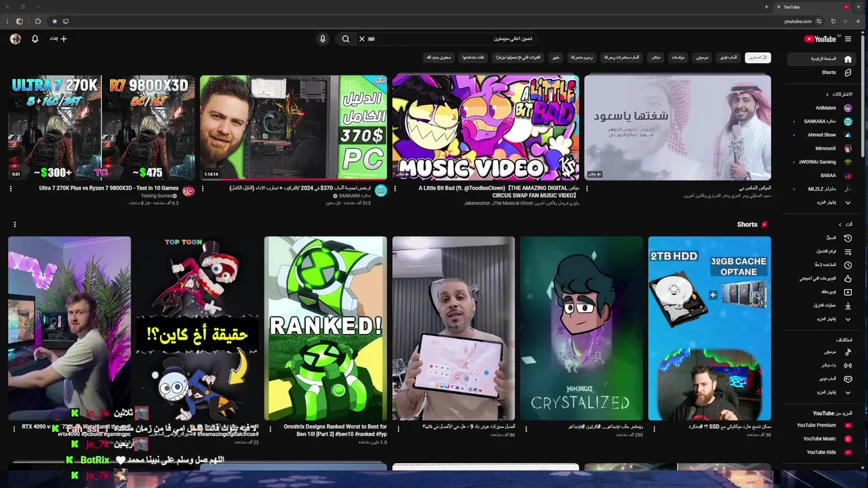Open Shorts shelf three-dot menu
The height and width of the screenshot is (488, 868).
click(14, 224)
